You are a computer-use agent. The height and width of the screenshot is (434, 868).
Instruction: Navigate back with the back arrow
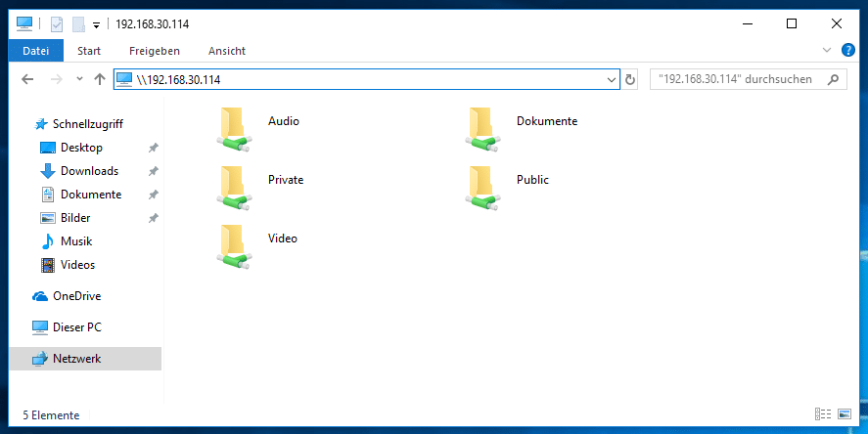27,79
